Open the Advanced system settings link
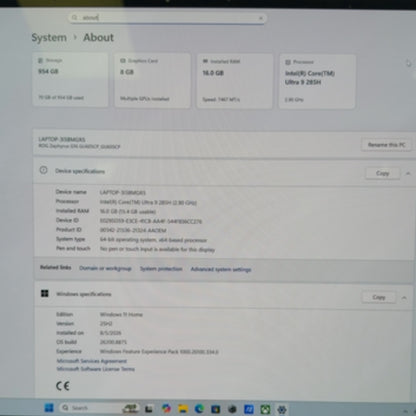Image resolution: width=416 pixels, height=416 pixels. (x=221, y=269)
